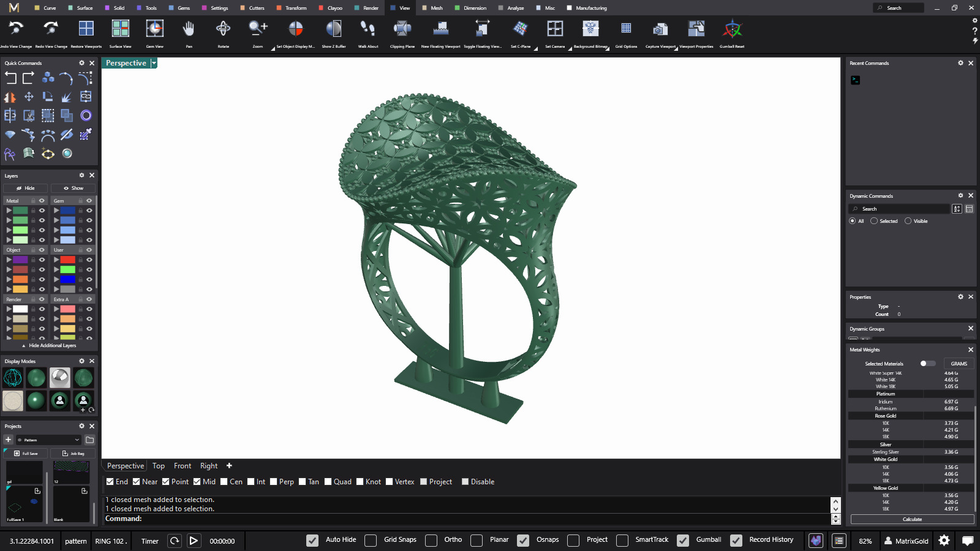Enable the Ortho checkbox

(x=431, y=541)
